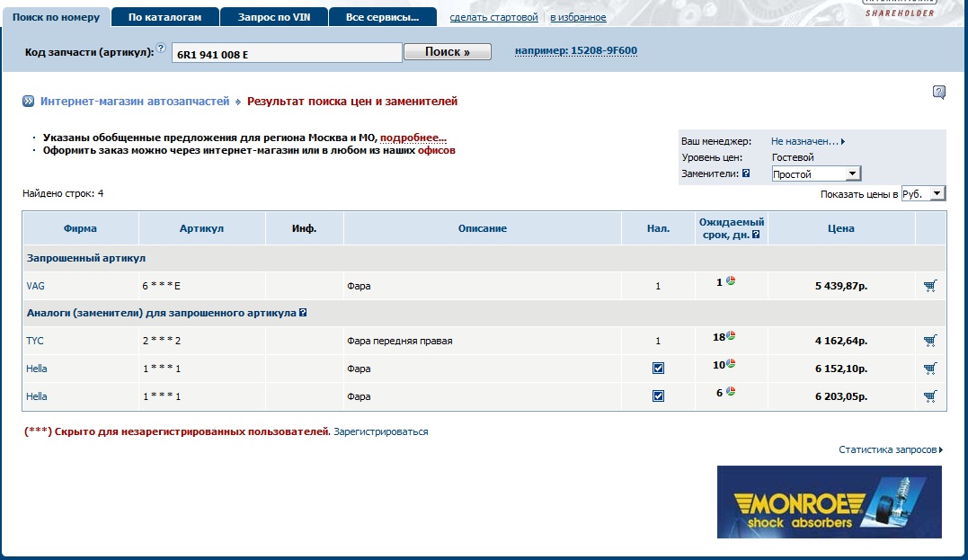
Task: Toggle availability checkbox for Hella 10-day row
Action: click(658, 369)
